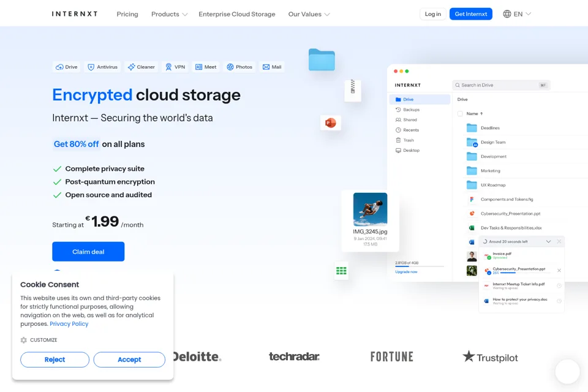Click the round chat widget button
The width and height of the screenshot is (588, 392).
(567, 371)
